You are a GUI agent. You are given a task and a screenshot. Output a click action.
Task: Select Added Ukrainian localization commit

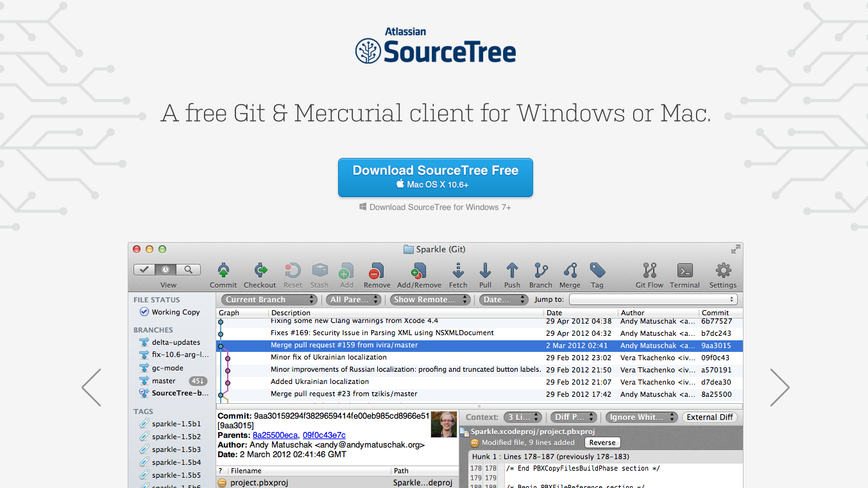(x=480, y=382)
